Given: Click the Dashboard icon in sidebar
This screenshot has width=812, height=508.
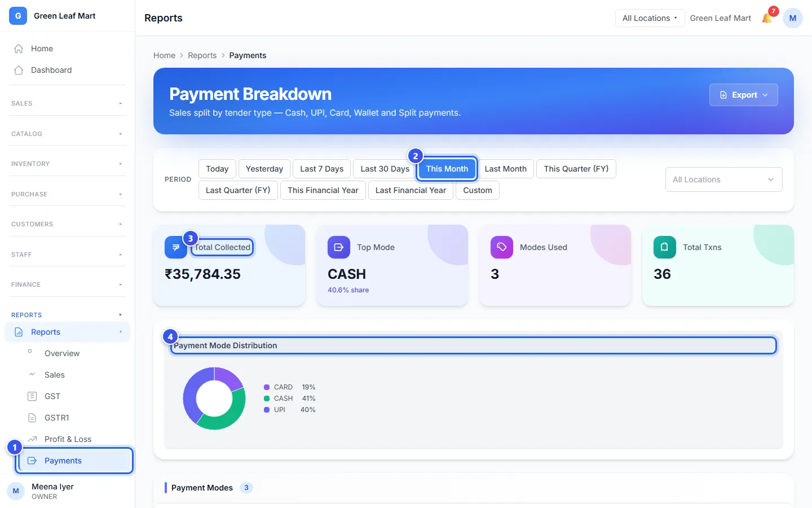Looking at the screenshot, I should (x=19, y=70).
